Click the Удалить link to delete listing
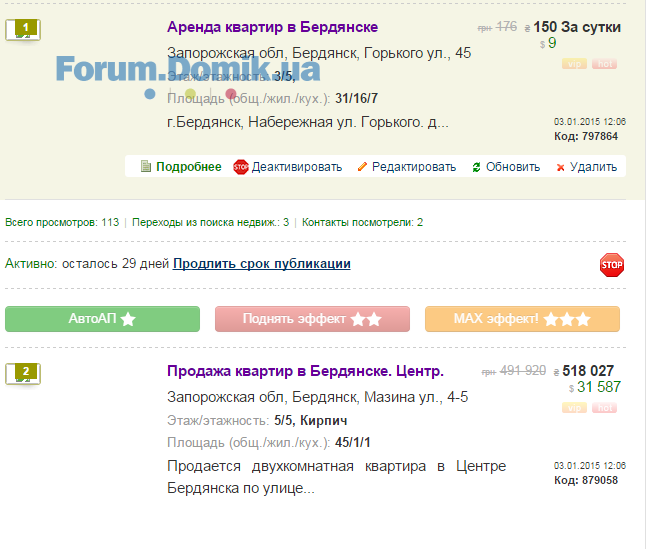 [x=593, y=167]
